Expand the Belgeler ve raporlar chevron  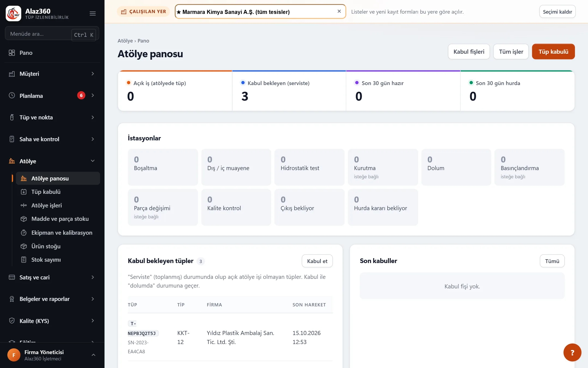point(93,299)
